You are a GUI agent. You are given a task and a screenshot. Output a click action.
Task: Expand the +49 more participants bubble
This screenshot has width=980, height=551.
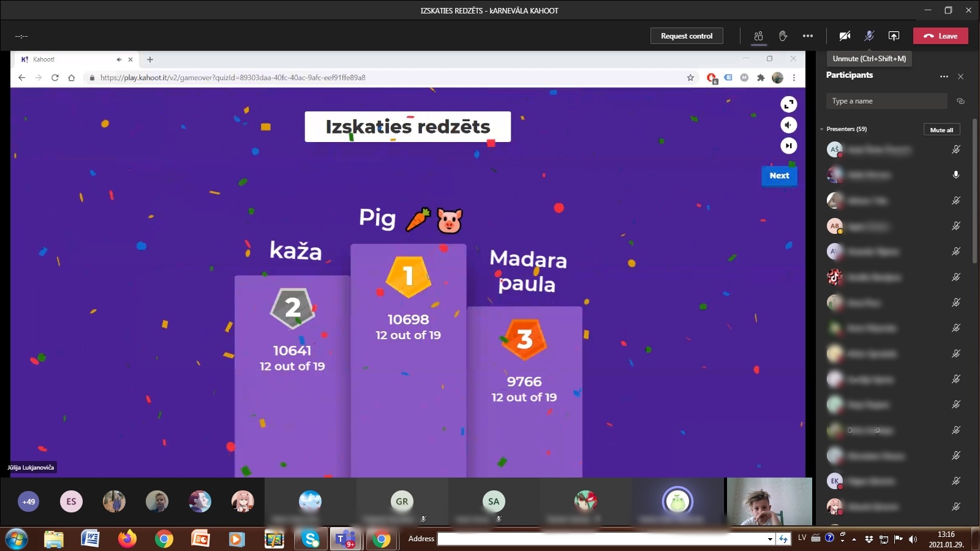(29, 502)
